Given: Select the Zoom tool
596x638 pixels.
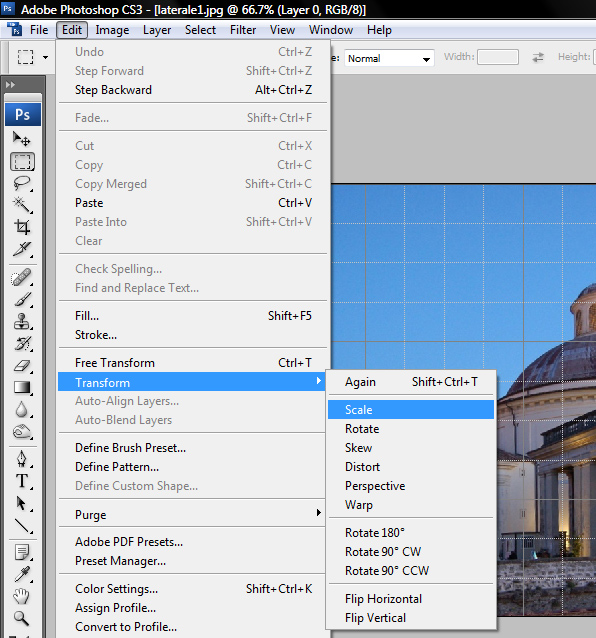Looking at the screenshot, I should pyautogui.click(x=22, y=618).
